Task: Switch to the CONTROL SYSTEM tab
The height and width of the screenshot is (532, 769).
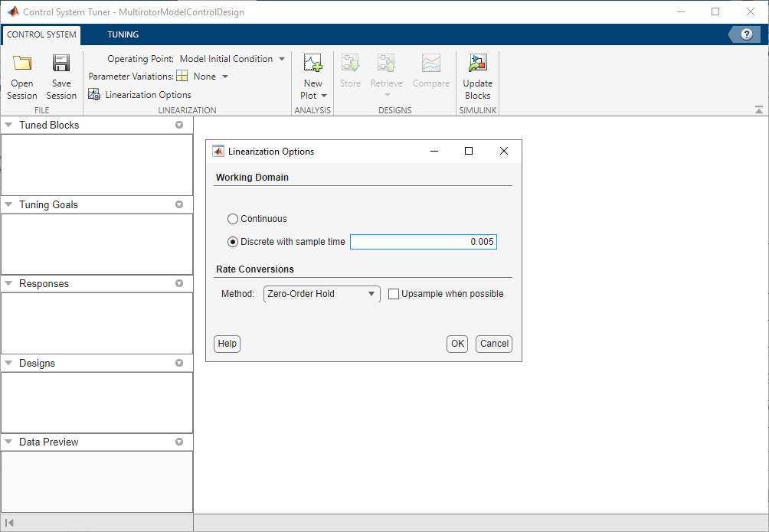Action: pyautogui.click(x=41, y=34)
